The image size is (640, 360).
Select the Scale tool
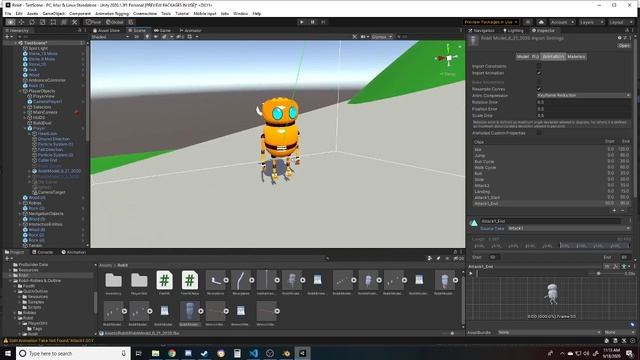tap(43, 22)
